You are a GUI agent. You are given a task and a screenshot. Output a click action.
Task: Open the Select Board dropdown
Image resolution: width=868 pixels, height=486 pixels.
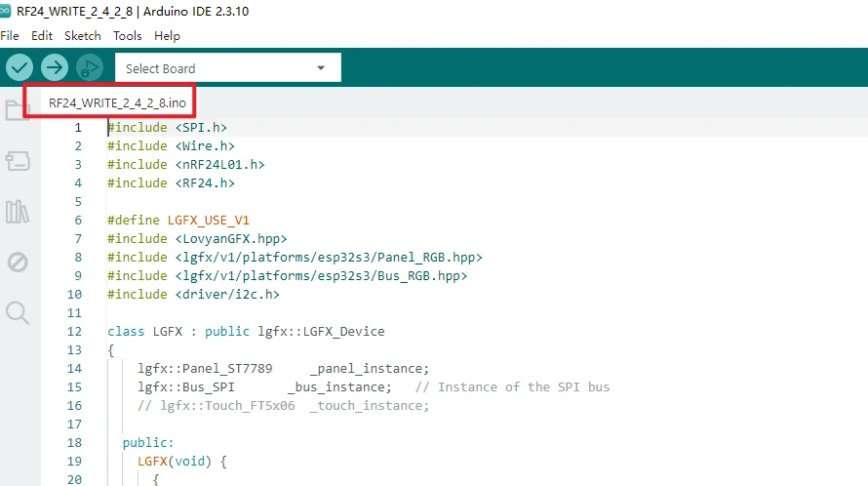[227, 68]
